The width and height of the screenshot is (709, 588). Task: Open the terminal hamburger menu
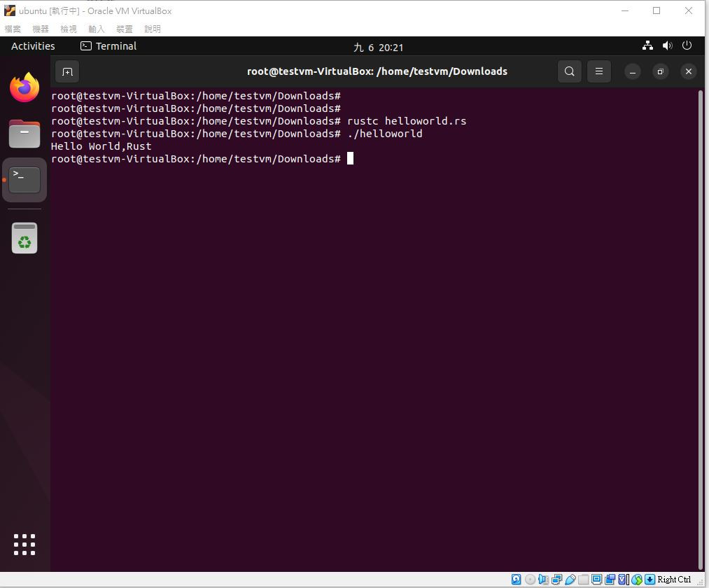598,71
